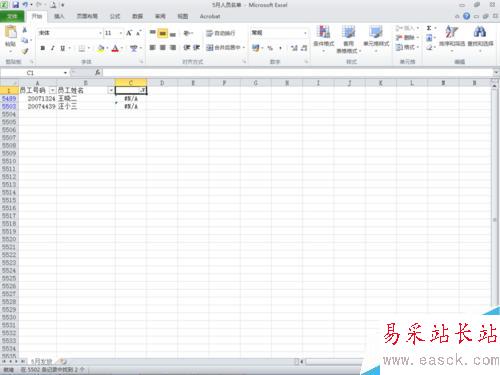Viewport: 500px width, 375px height.
Task: Open the green File tab
Action: click(12, 16)
